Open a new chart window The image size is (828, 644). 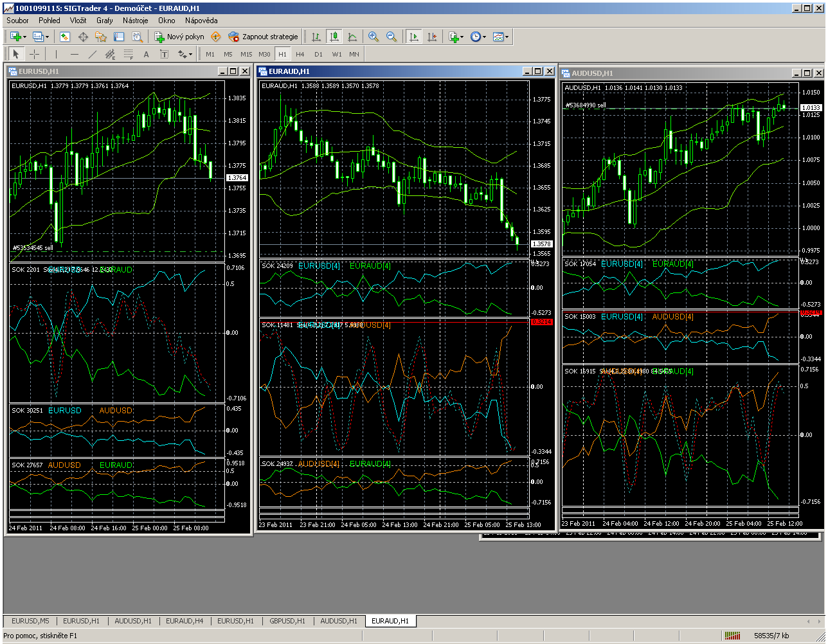tap(15, 37)
